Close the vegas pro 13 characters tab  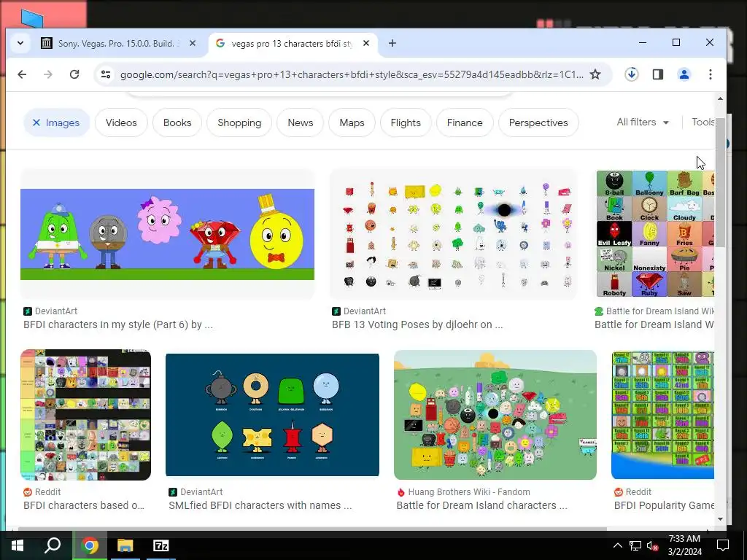coord(366,43)
